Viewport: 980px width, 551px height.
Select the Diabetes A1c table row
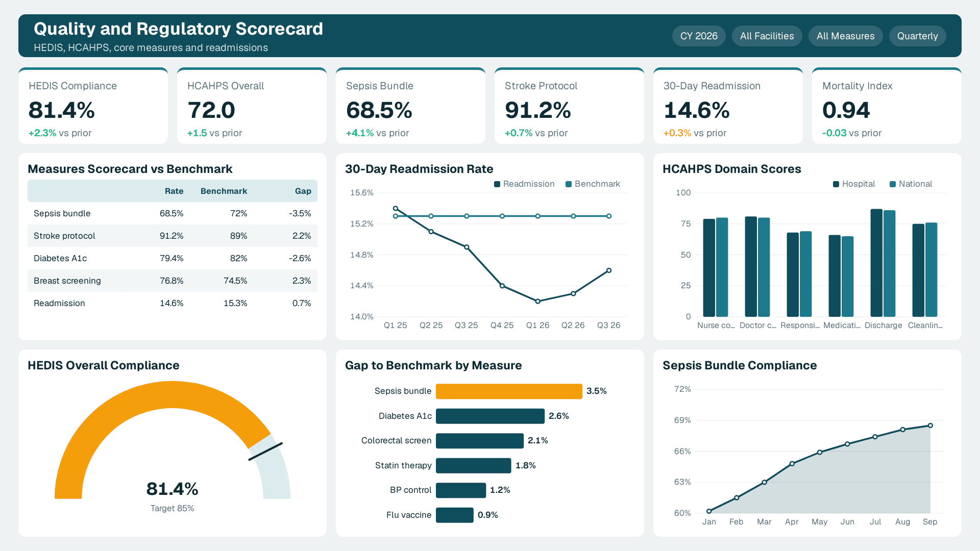173,258
